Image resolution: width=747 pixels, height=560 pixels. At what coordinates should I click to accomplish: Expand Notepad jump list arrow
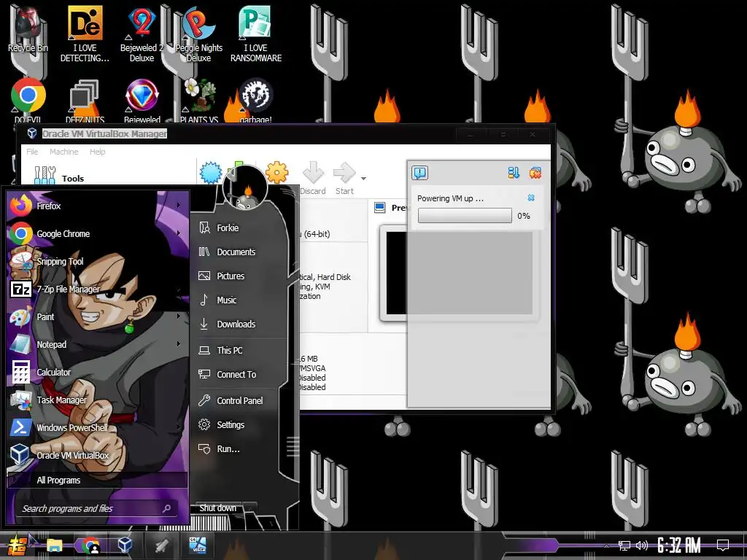coord(179,344)
